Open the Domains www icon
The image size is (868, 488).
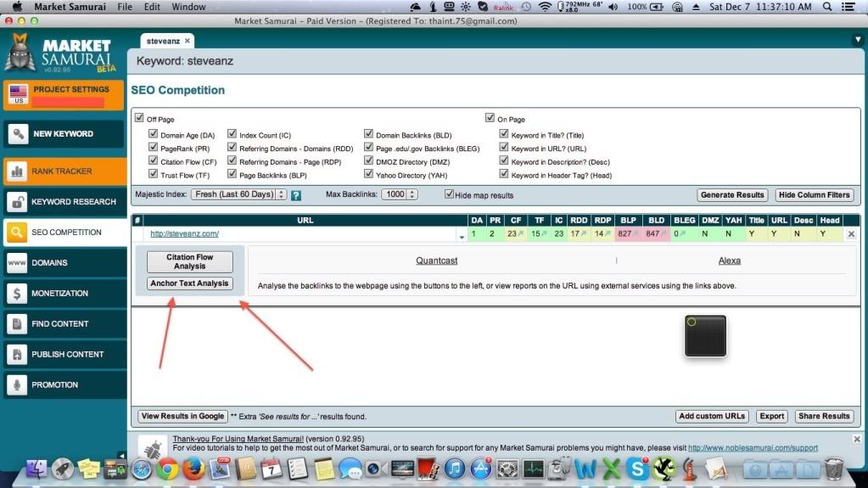click(x=17, y=262)
